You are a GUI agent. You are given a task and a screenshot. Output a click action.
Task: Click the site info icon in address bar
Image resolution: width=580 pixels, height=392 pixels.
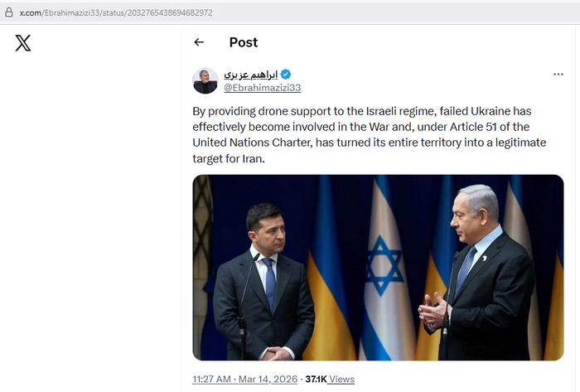coord(9,12)
